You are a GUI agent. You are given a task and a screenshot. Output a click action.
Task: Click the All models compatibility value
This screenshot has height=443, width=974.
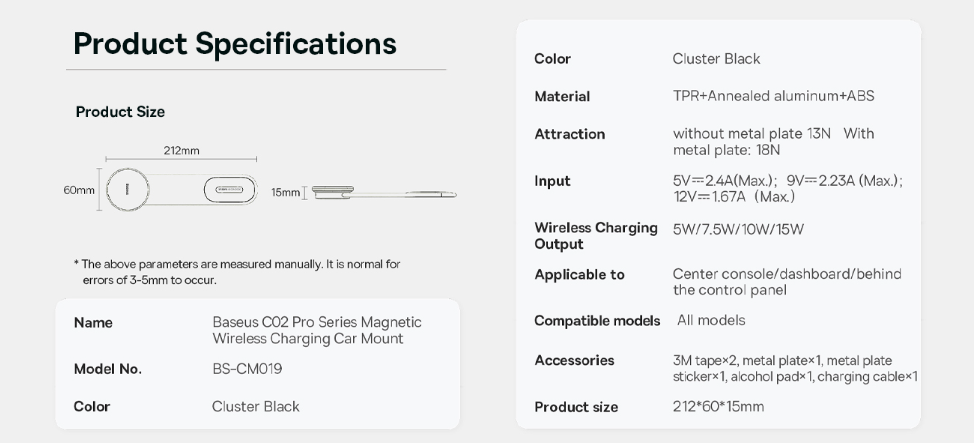(711, 321)
